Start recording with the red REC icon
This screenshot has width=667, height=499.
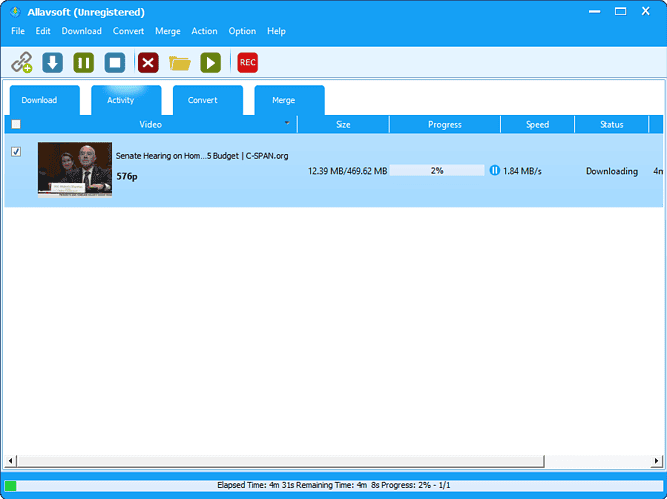point(248,63)
